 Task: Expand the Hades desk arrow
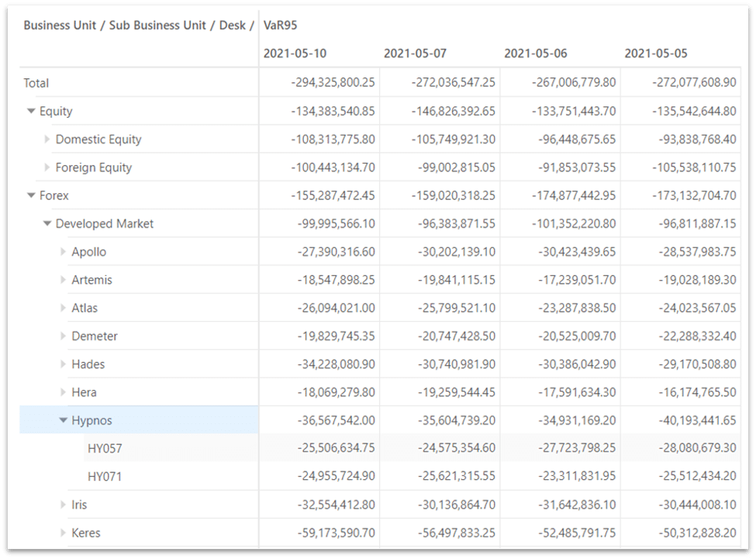(x=64, y=364)
